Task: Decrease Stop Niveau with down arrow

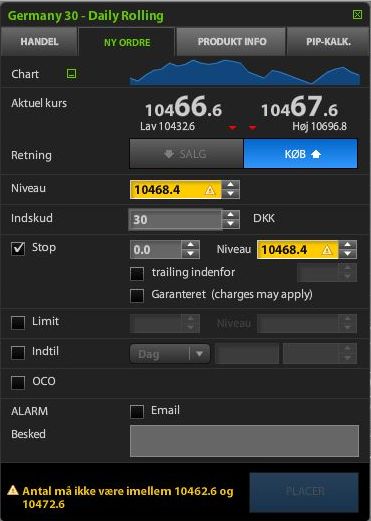Action: [x=348, y=254]
